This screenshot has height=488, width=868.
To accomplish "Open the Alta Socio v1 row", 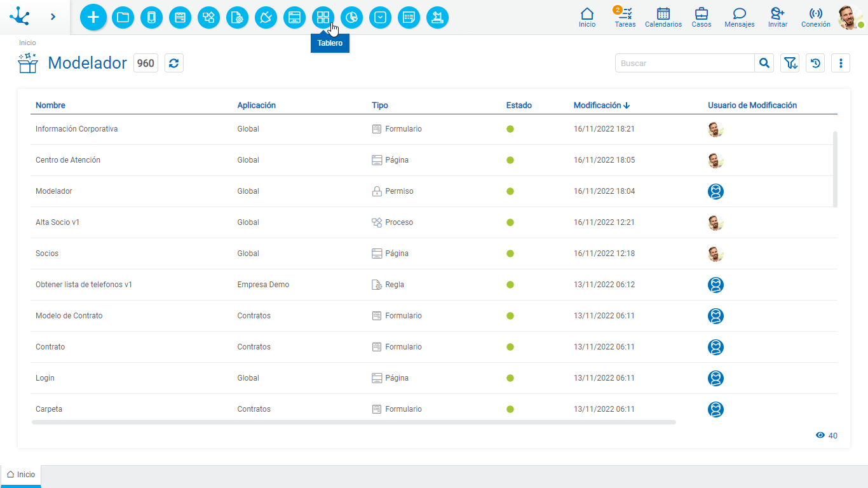I will pyautogui.click(x=434, y=222).
